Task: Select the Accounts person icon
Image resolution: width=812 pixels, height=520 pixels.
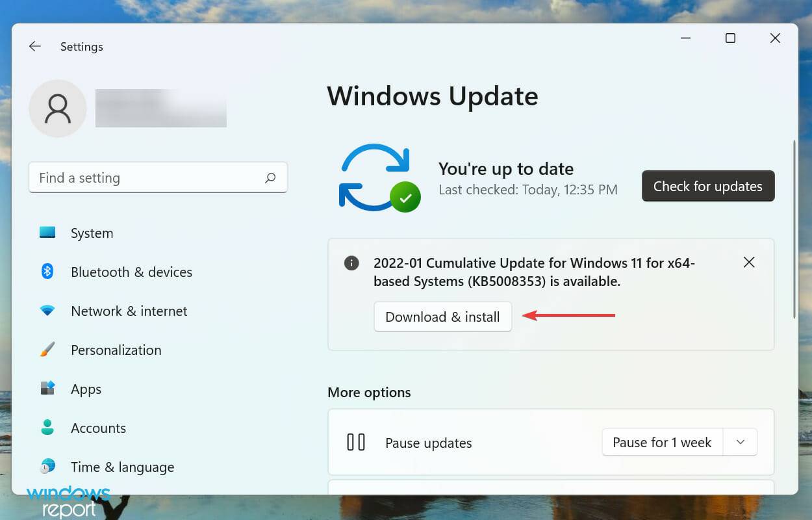Action: [x=47, y=428]
